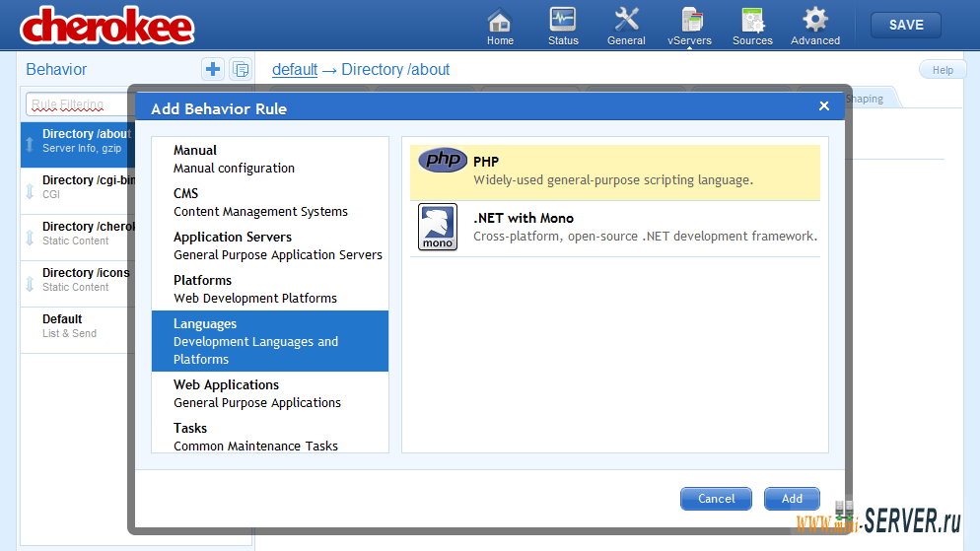
Task: Click the PHP logo icon
Action: point(443,160)
